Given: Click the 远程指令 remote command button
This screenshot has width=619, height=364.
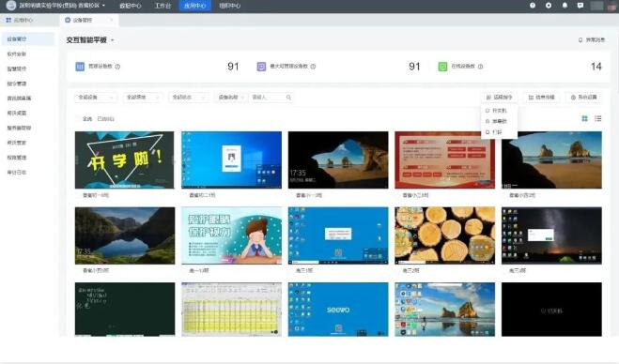Looking at the screenshot, I should (500, 97).
